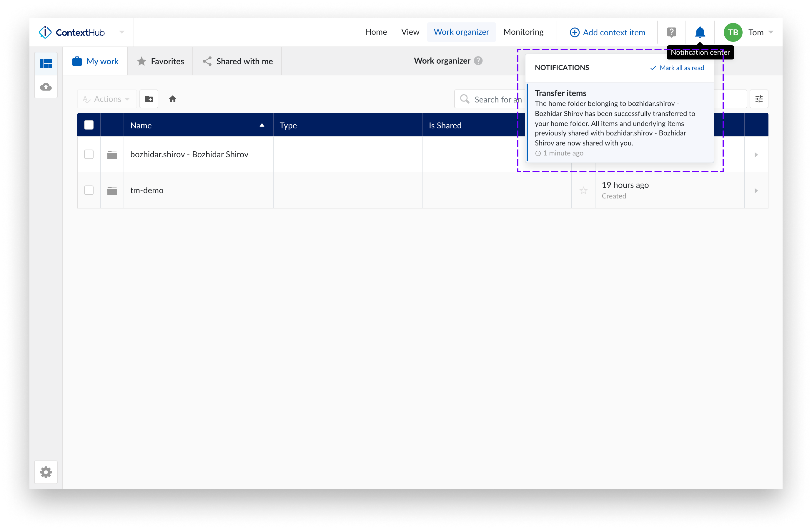Screen dimensions: 812x530
Task: Open settings via the gear icon
Action: [46, 472]
